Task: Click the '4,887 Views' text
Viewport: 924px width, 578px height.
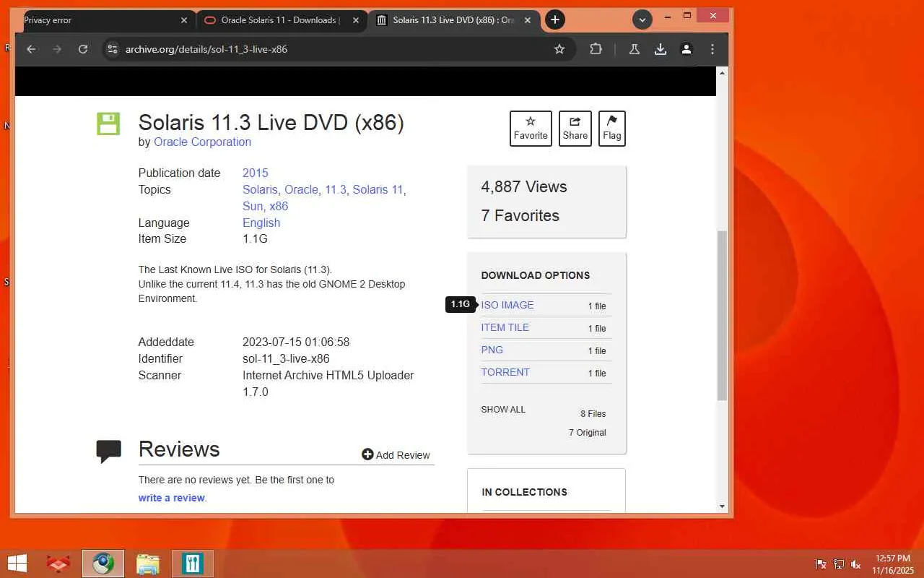Action: (524, 186)
